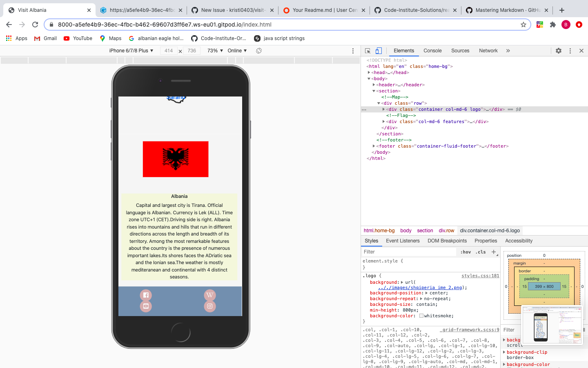Show more DevTools tabs chevron
The image size is (588, 368).
coord(508,51)
